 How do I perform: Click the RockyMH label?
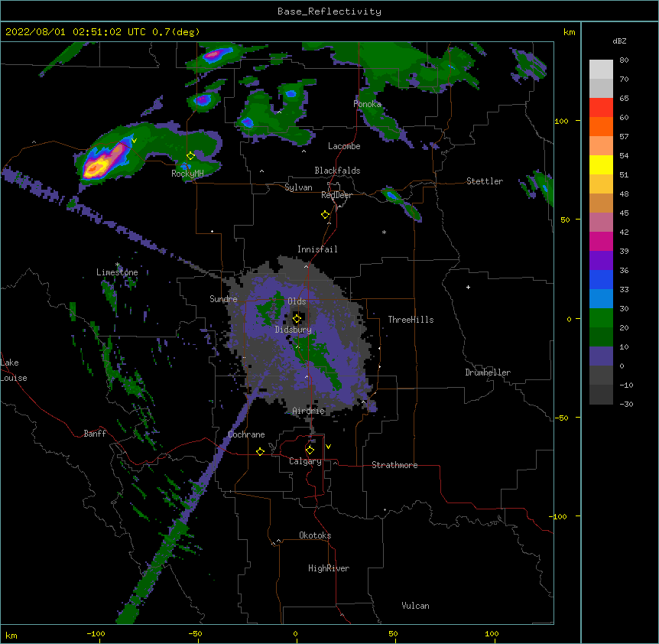(187, 174)
